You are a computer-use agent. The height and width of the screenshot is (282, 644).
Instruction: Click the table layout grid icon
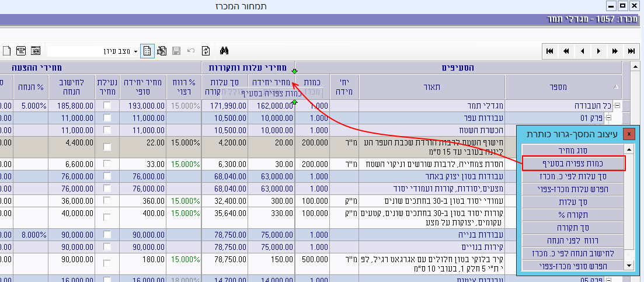point(36,51)
